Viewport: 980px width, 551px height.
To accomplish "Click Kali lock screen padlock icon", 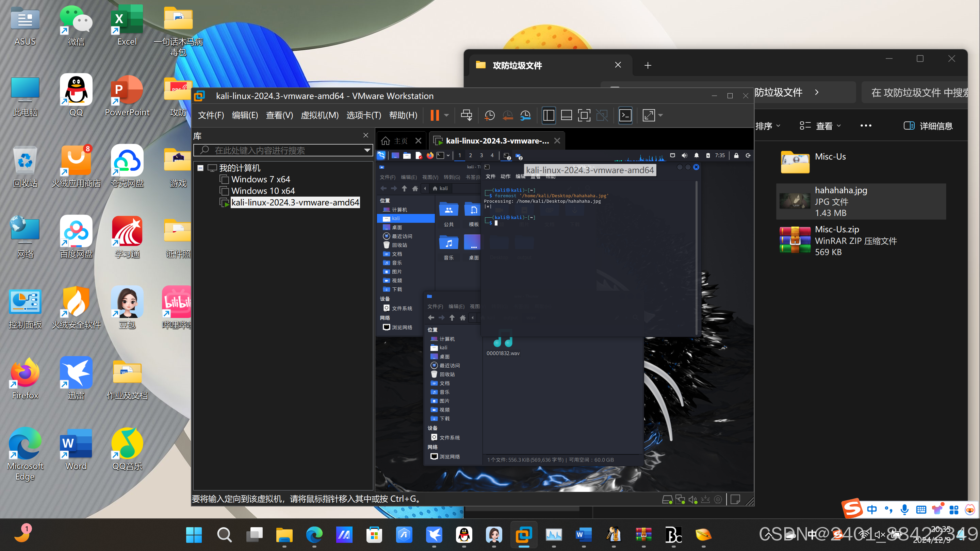I will 736,155.
